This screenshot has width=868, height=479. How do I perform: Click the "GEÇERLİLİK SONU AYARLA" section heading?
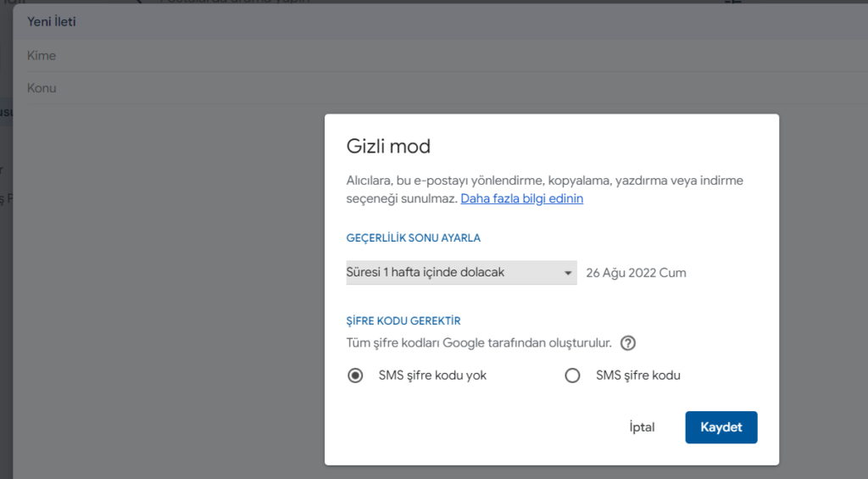click(414, 238)
